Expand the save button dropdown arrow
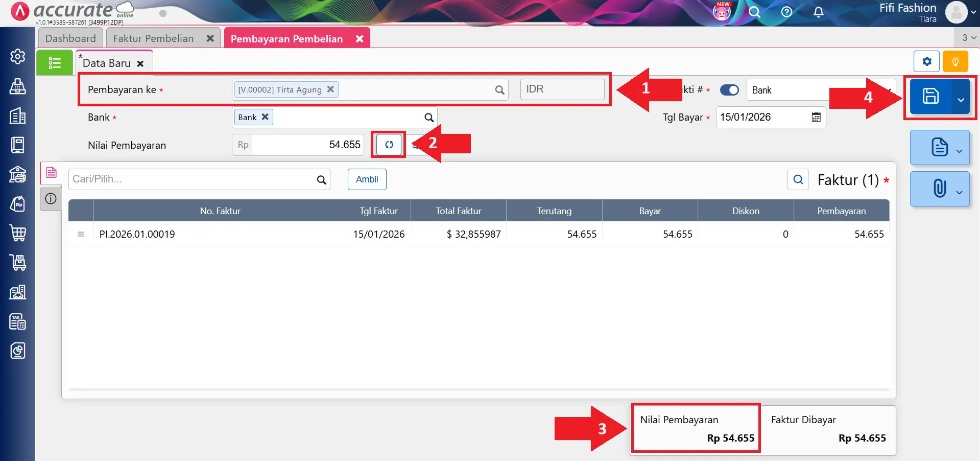Screen dimensions: 980x461 [x=961, y=99]
